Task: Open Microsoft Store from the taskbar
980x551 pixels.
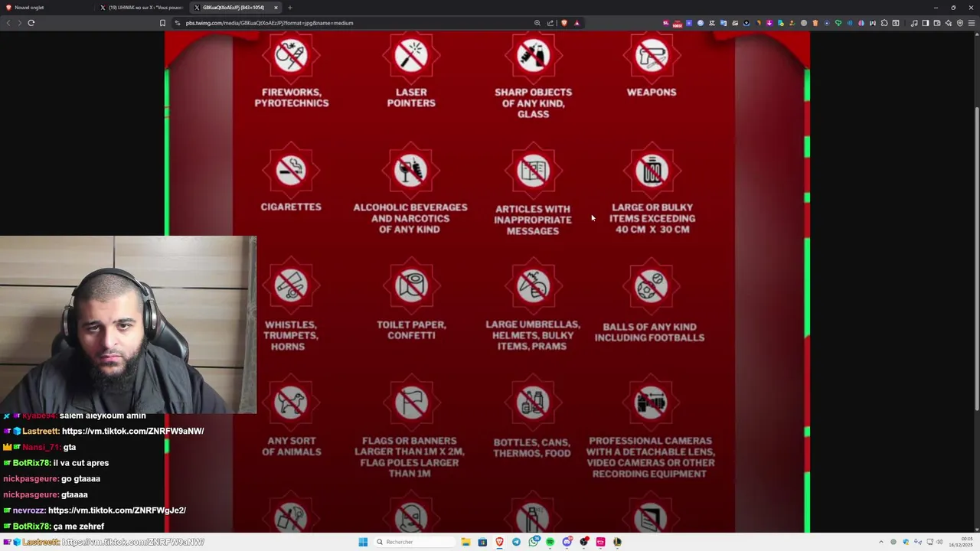Action: click(482, 542)
